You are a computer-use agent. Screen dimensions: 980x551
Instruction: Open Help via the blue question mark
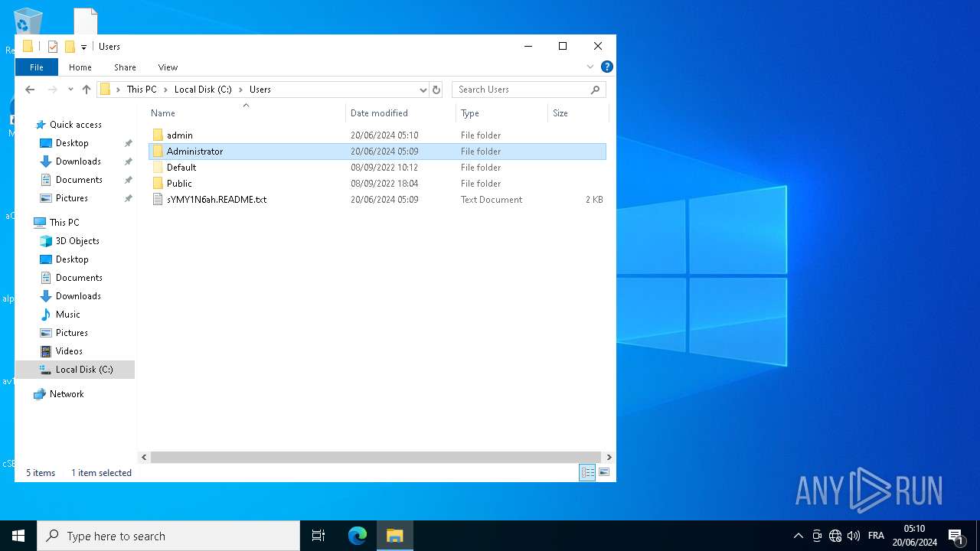pos(606,67)
